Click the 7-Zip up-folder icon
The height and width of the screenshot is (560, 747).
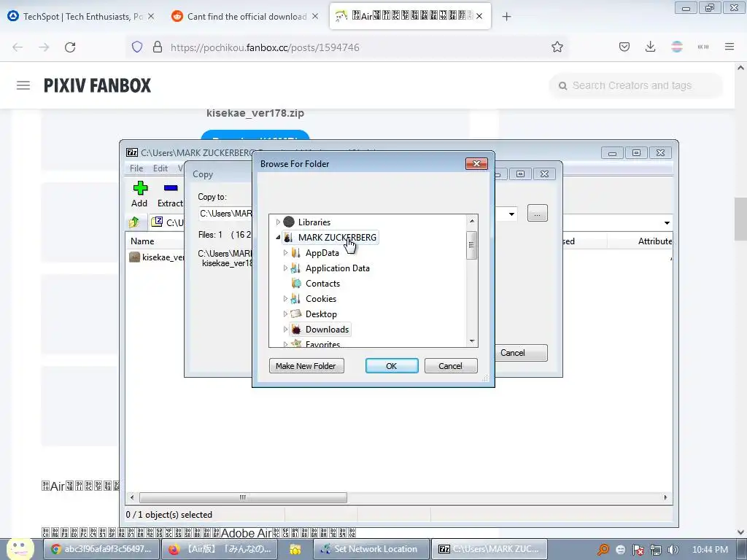tap(134, 222)
